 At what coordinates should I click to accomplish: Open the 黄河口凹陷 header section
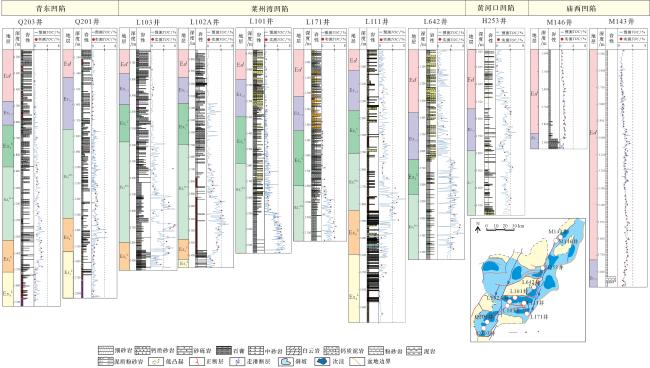pos(496,8)
